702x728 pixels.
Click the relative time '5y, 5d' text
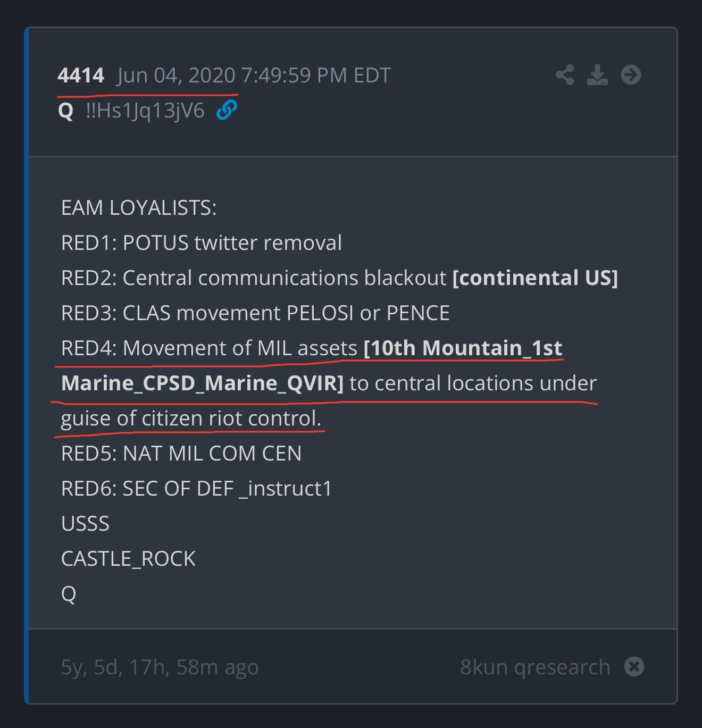[x=160, y=667]
